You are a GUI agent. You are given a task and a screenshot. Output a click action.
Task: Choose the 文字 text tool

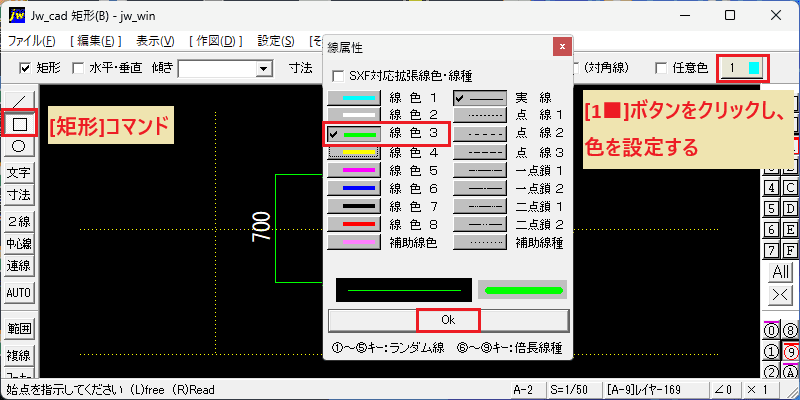[x=19, y=173]
